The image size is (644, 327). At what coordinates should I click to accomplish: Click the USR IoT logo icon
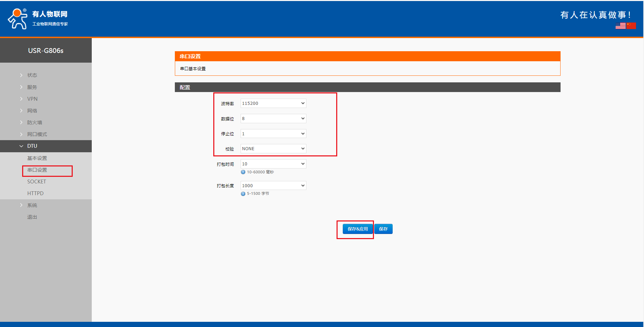(x=18, y=19)
